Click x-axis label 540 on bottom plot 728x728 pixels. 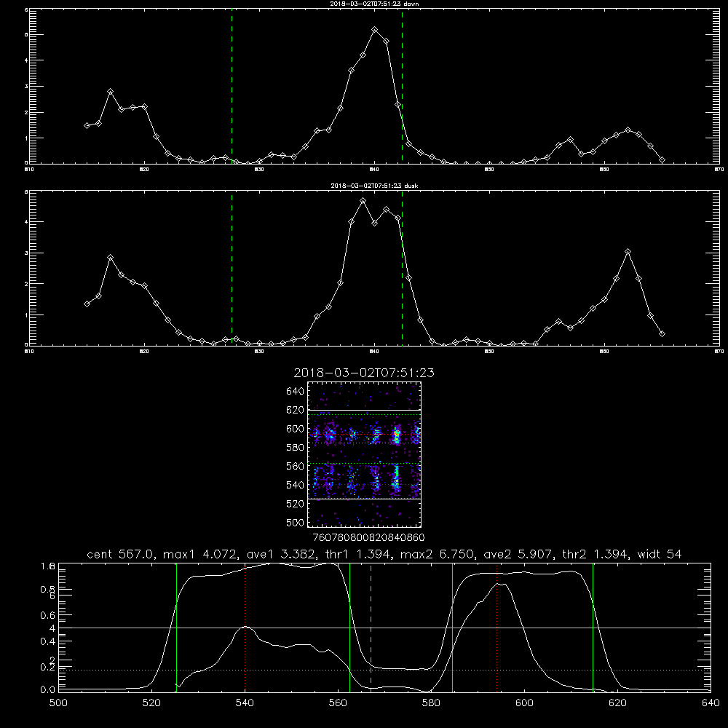pos(245,703)
